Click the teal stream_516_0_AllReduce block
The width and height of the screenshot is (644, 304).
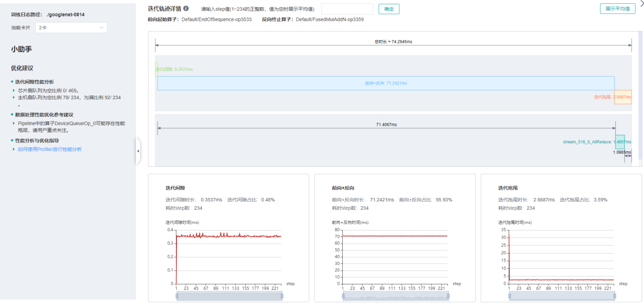pyautogui.click(x=620, y=142)
